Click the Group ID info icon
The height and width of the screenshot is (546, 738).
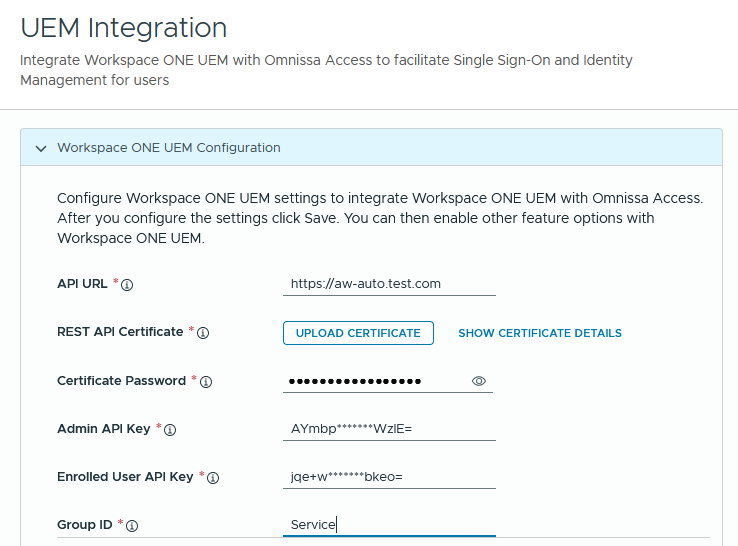pos(132,526)
